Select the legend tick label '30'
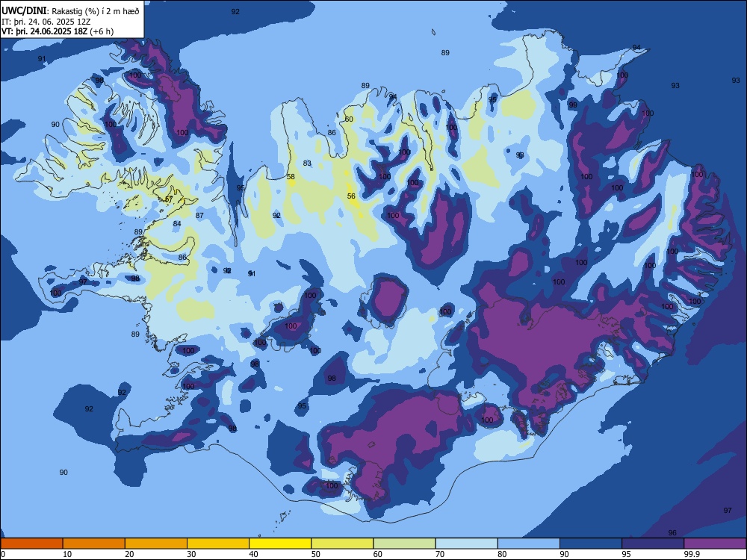This screenshot has width=747, height=560. point(191,554)
